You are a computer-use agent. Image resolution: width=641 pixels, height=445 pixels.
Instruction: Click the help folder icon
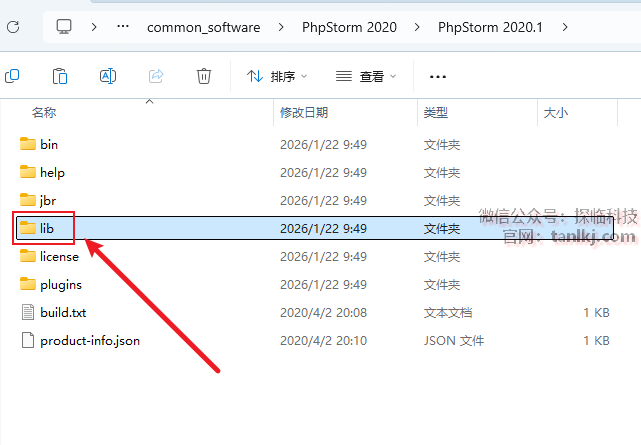(28, 172)
